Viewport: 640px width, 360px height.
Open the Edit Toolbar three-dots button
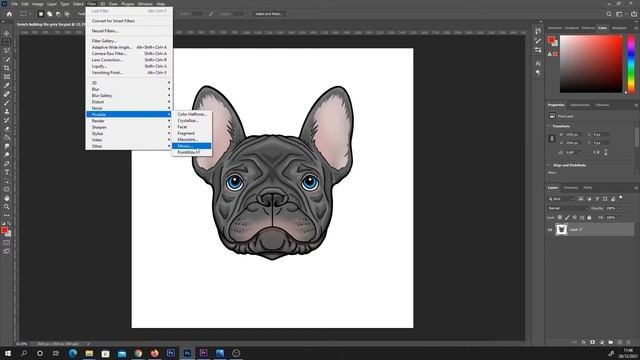7,216
